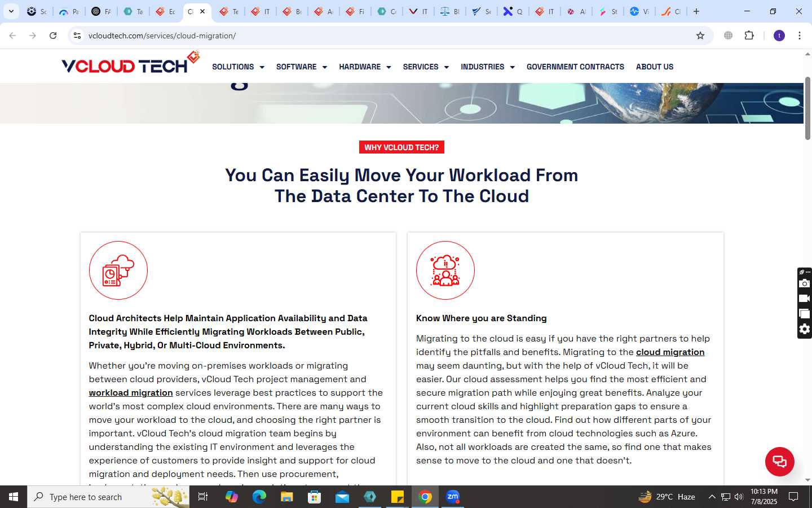Click the taskbar search box

(x=108, y=497)
